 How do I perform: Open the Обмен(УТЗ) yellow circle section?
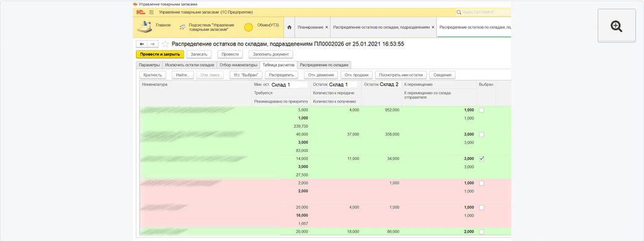pyautogui.click(x=248, y=28)
